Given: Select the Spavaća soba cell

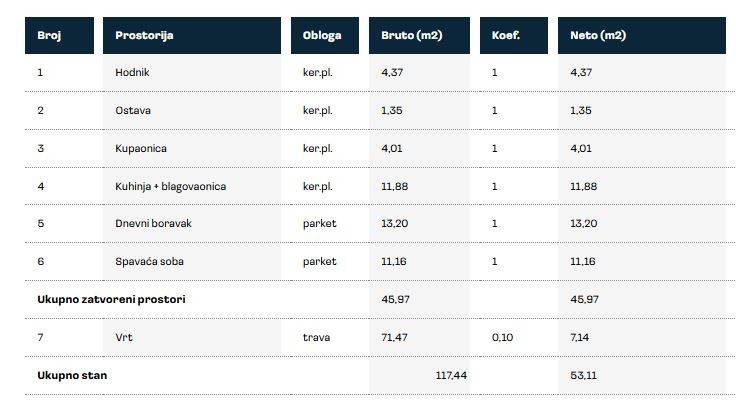Looking at the screenshot, I should pyautogui.click(x=149, y=261).
